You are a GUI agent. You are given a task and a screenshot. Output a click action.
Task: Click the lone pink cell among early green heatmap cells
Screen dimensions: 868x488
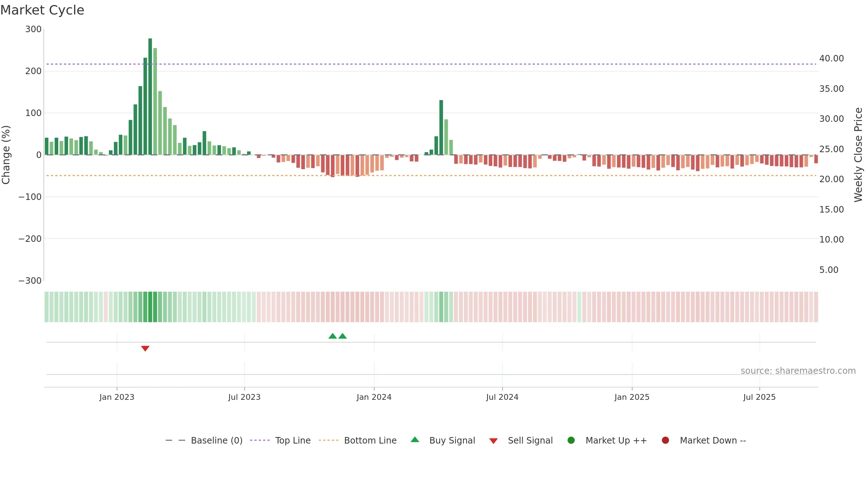click(x=106, y=307)
